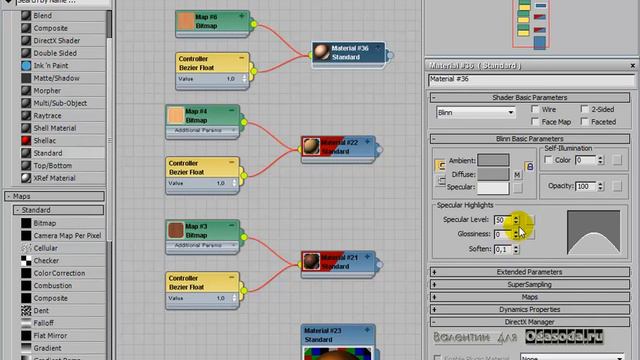Pick the Shell Material icon
This screenshot has width=640, height=360.
pyautogui.click(x=26, y=128)
